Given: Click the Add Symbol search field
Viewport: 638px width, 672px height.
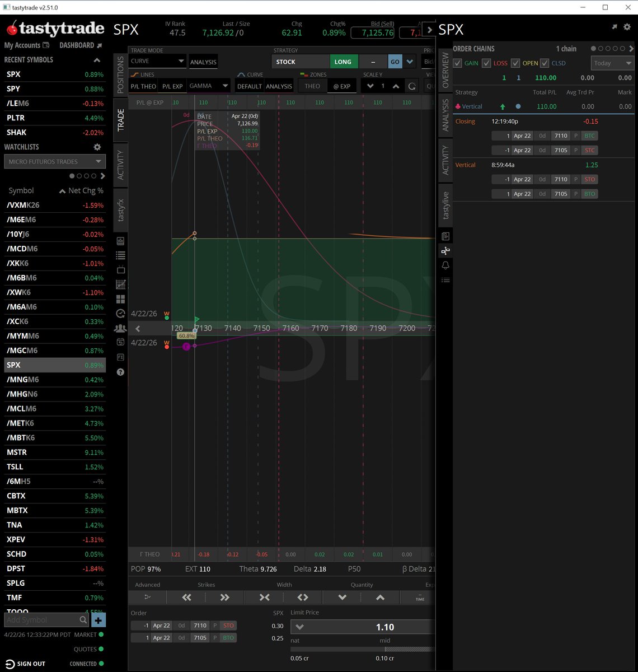Looking at the screenshot, I should coord(46,620).
